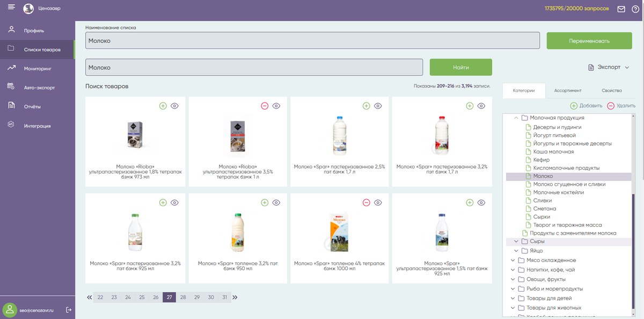
Task: Switch to the Ассортимент tab
Action: pos(568,91)
